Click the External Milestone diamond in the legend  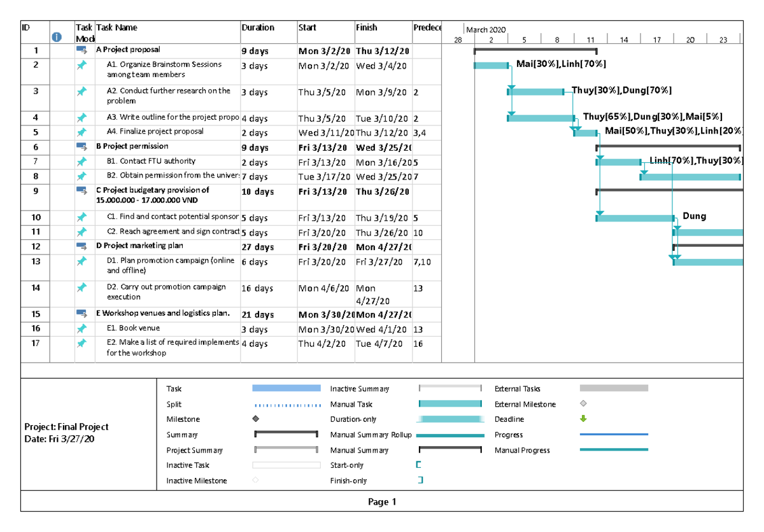pyautogui.click(x=582, y=403)
